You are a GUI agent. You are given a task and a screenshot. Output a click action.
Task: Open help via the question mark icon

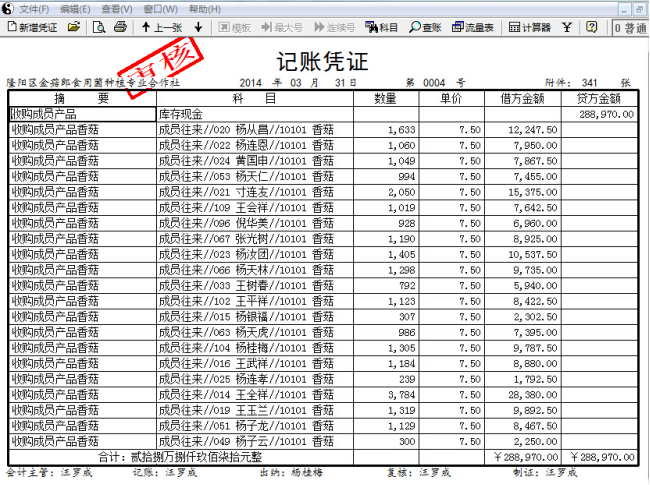592,26
